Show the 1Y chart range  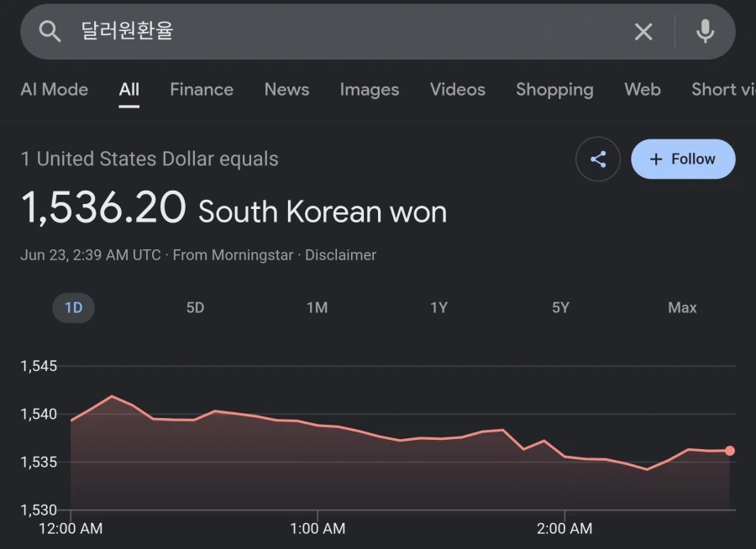[438, 307]
